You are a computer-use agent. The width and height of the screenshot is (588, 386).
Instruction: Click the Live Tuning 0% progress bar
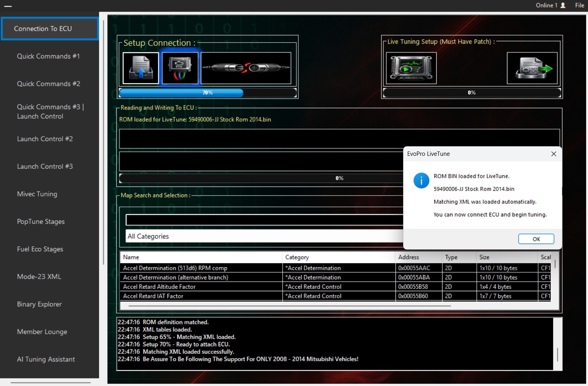click(472, 92)
